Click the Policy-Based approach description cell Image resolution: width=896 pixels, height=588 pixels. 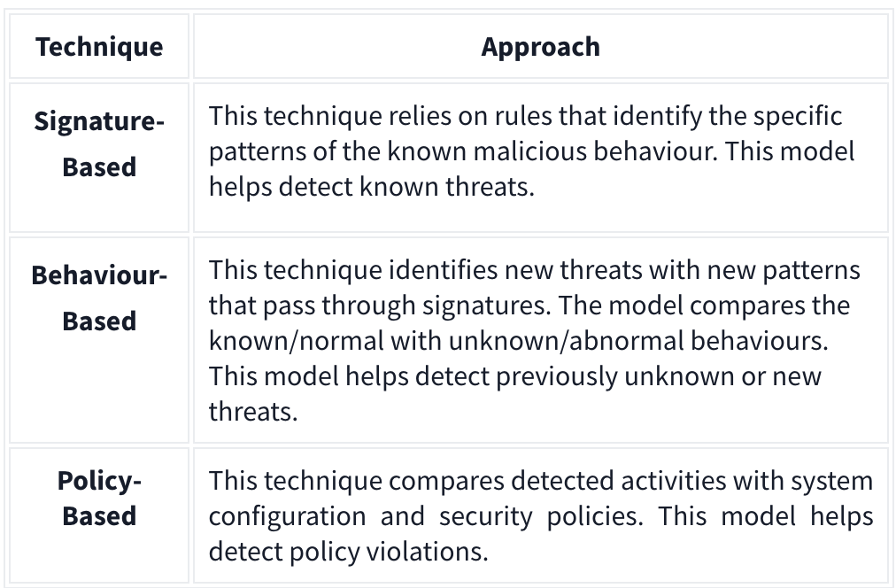[541, 515]
